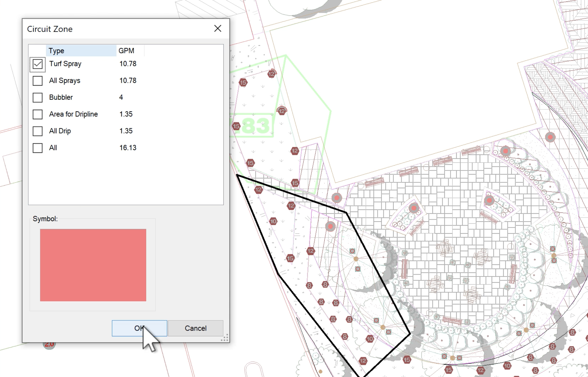Click the All Sprays 10.78 value

128,80
